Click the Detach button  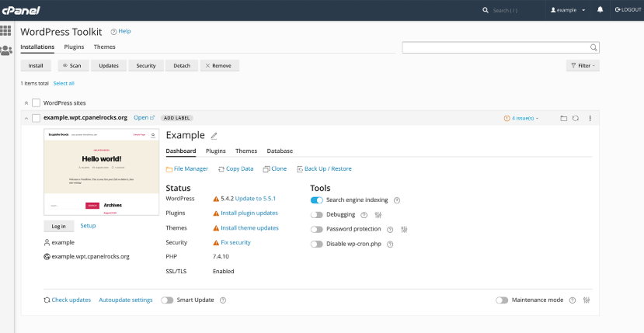point(182,66)
